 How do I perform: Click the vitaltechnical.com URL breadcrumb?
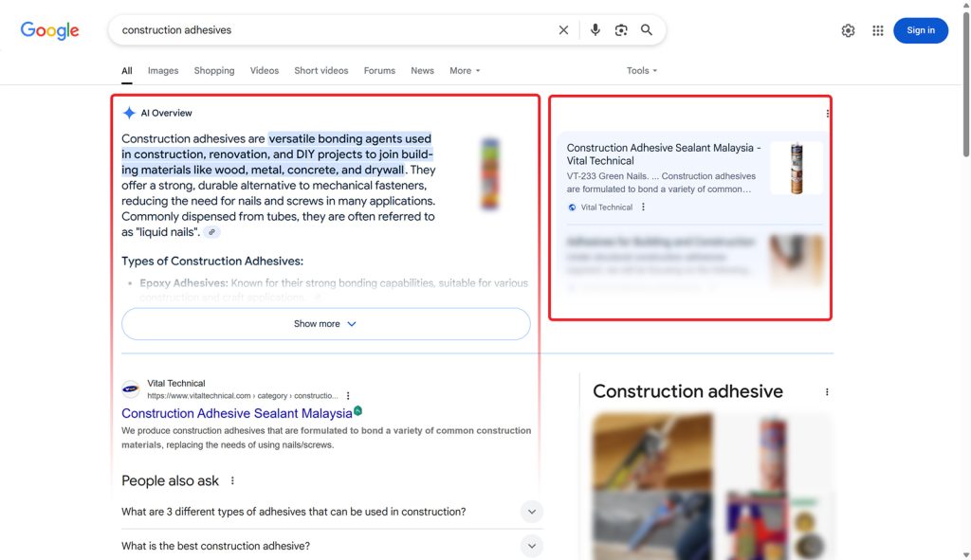coord(243,396)
